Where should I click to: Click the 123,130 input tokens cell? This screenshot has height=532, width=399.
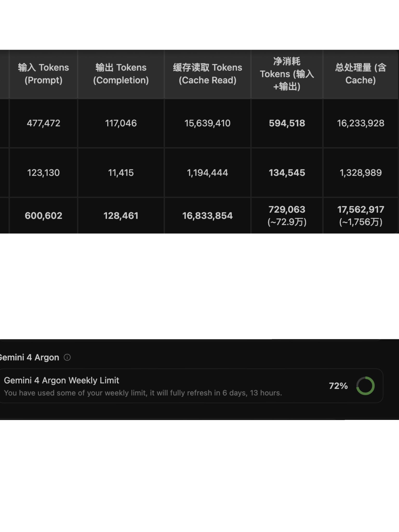click(43, 173)
